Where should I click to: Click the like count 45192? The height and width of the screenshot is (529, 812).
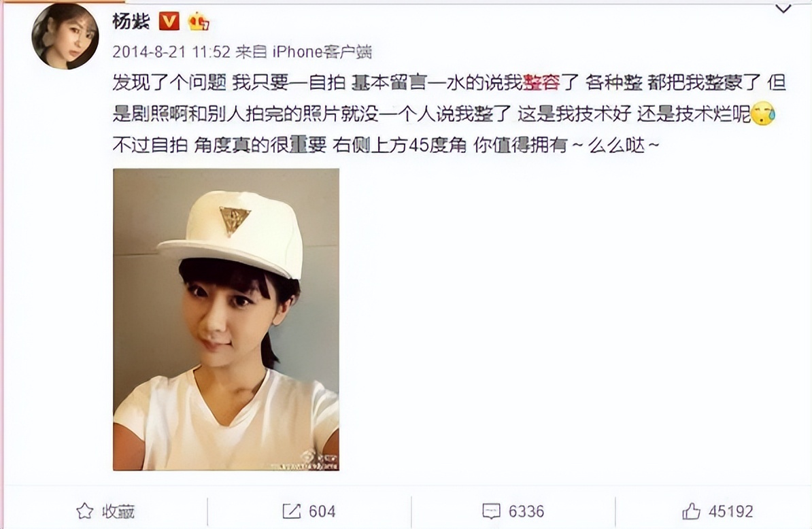(x=730, y=511)
